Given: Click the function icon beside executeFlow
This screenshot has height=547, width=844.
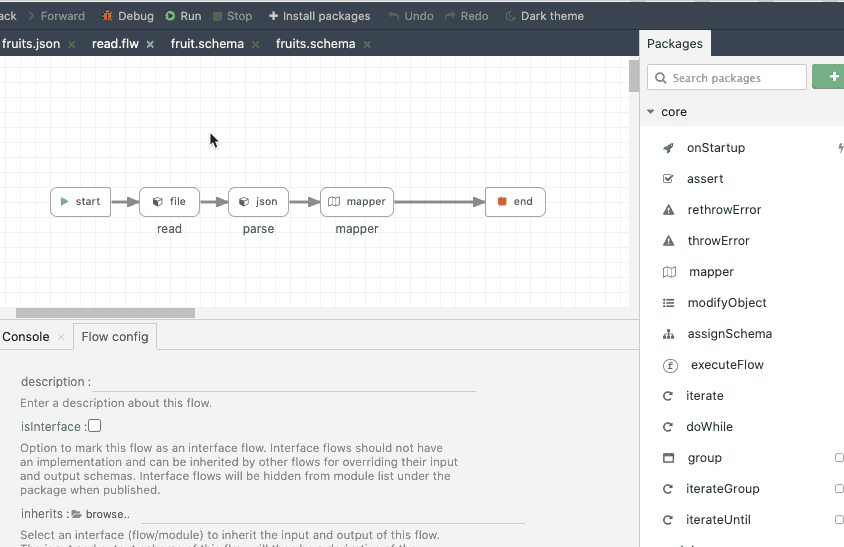Looking at the screenshot, I should pyautogui.click(x=670, y=366).
